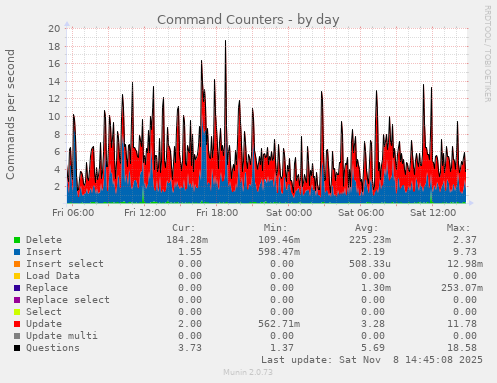Click the 'Replace select' legend label

pos(68,300)
